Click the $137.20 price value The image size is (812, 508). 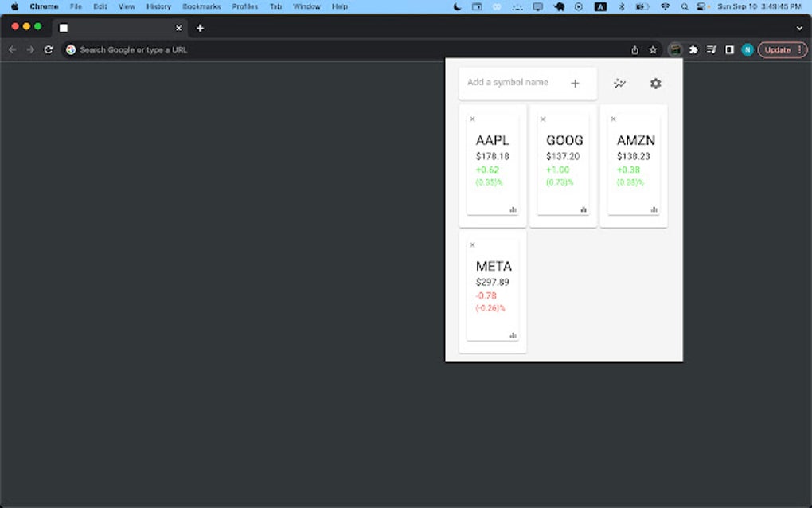[563, 156]
